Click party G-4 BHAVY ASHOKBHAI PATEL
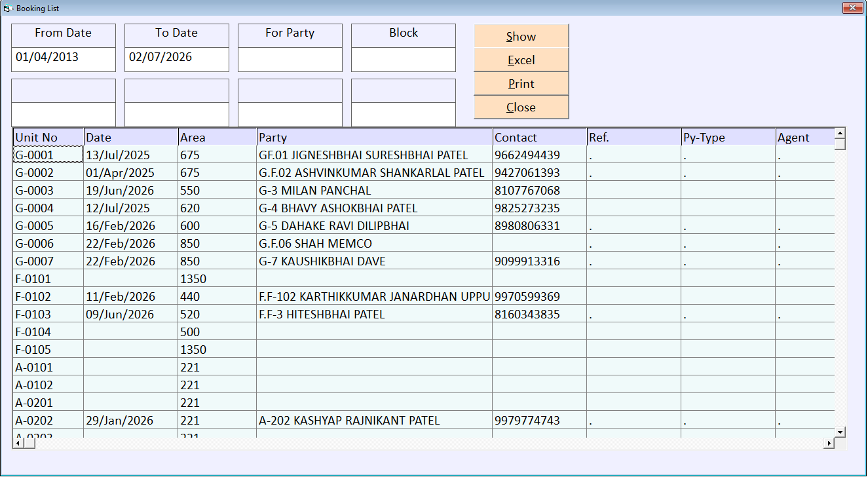The height and width of the screenshot is (477, 868). tap(375, 208)
